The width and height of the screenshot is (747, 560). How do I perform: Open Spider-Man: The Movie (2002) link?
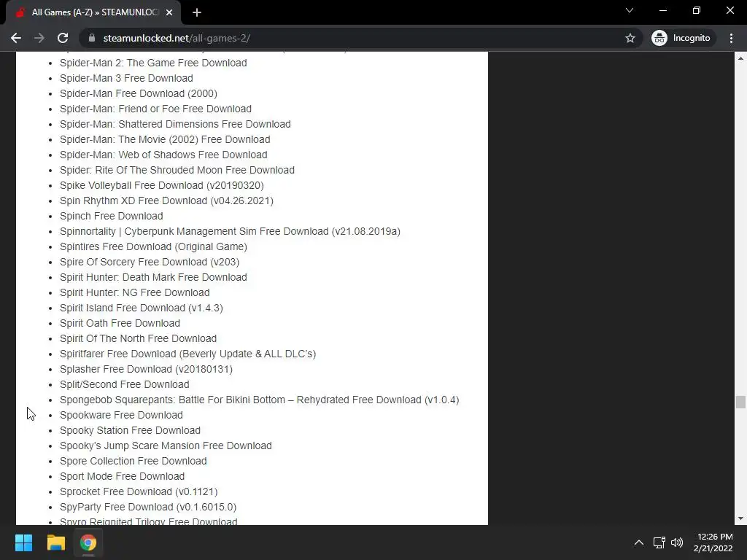(165, 139)
